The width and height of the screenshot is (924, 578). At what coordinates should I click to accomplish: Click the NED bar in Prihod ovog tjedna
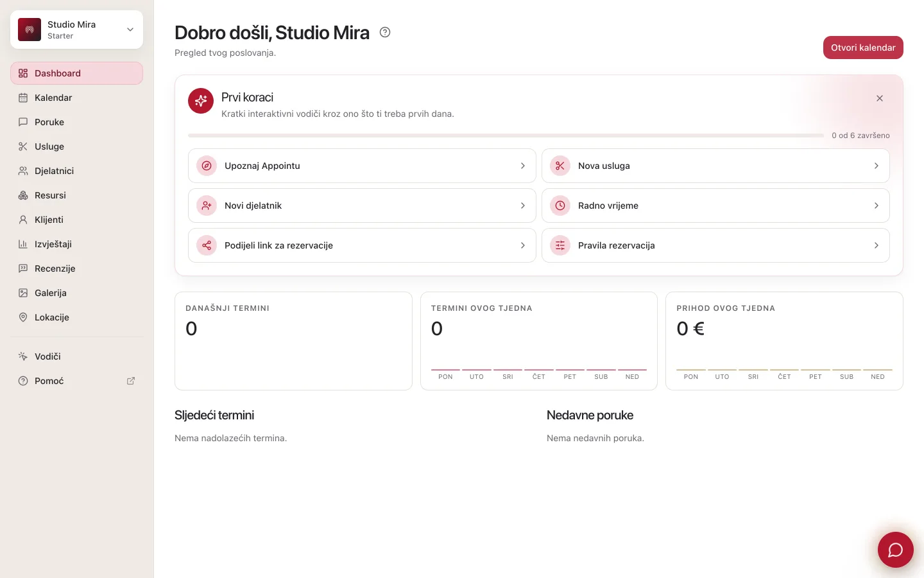878,370
